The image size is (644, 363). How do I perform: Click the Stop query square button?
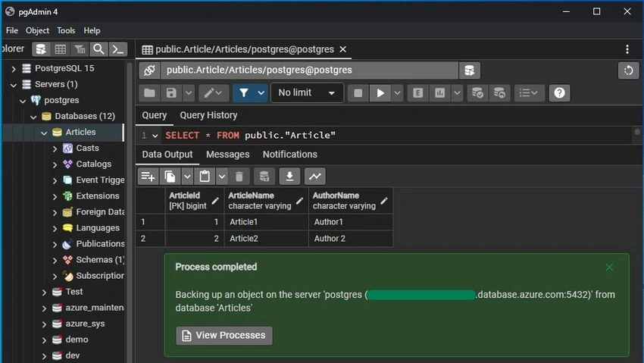[x=358, y=93]
